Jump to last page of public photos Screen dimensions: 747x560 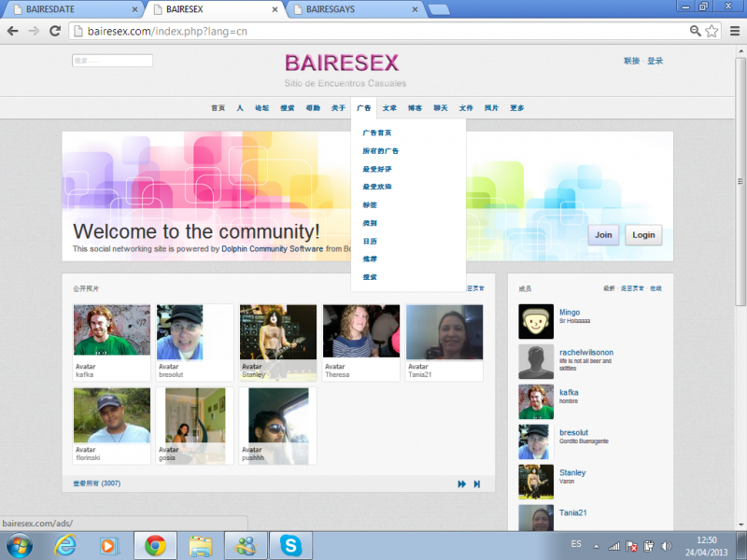tap(477, 484)
